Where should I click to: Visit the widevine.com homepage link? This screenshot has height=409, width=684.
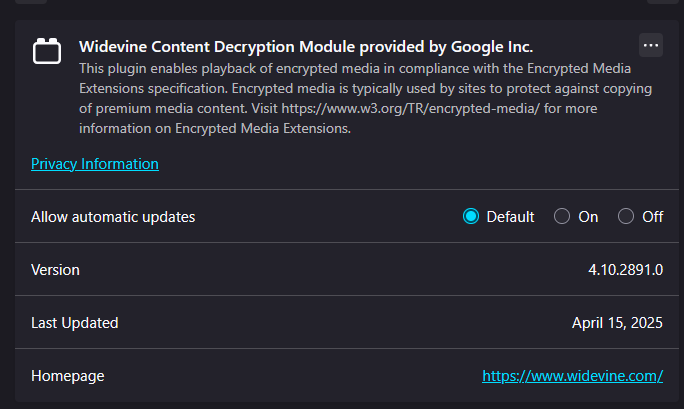(572, 376)
